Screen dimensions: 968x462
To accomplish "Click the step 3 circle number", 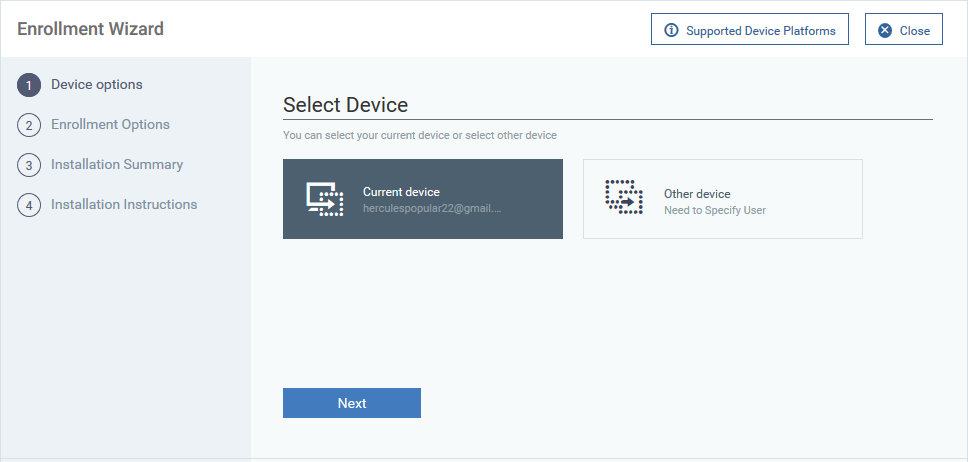I will (29, 166).
